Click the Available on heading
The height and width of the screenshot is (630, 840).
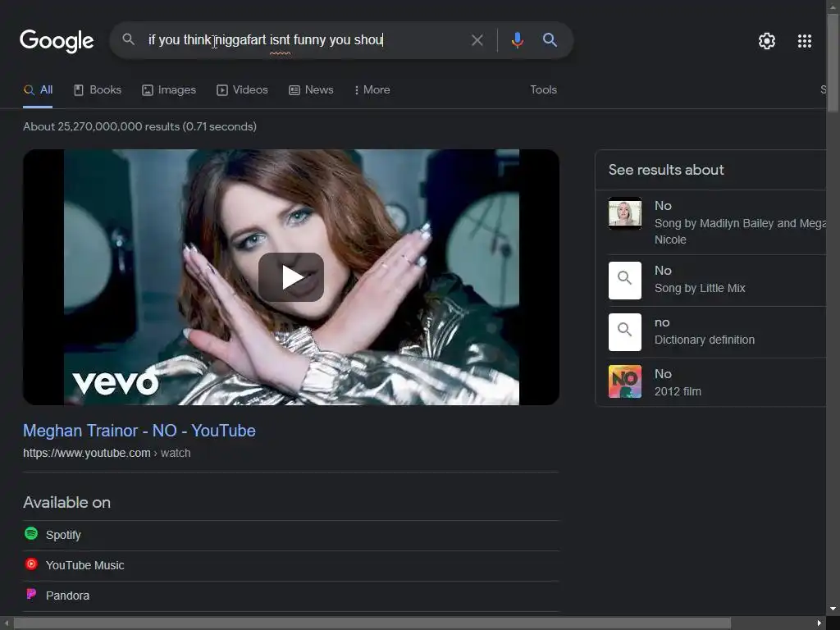(x=67, y=503)
